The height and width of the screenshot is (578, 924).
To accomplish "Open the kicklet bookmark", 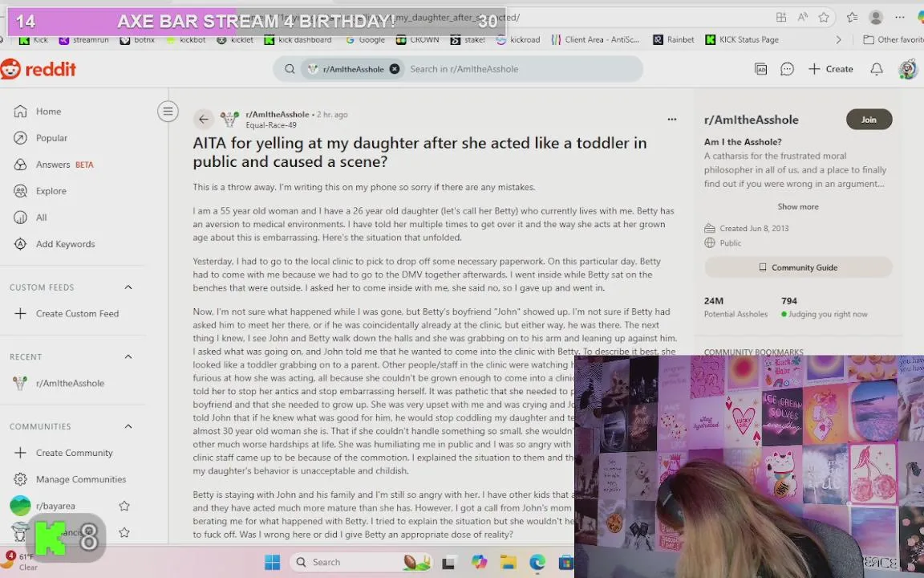I will (x=235, y=39).
